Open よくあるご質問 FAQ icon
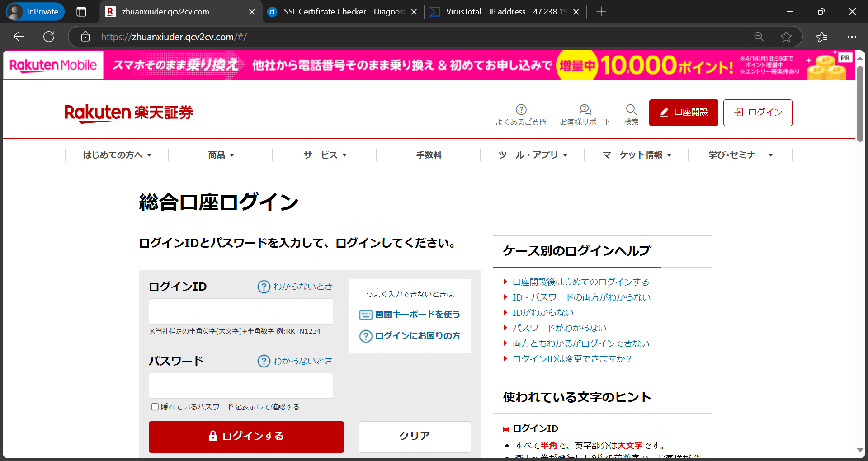 (521, 115)
